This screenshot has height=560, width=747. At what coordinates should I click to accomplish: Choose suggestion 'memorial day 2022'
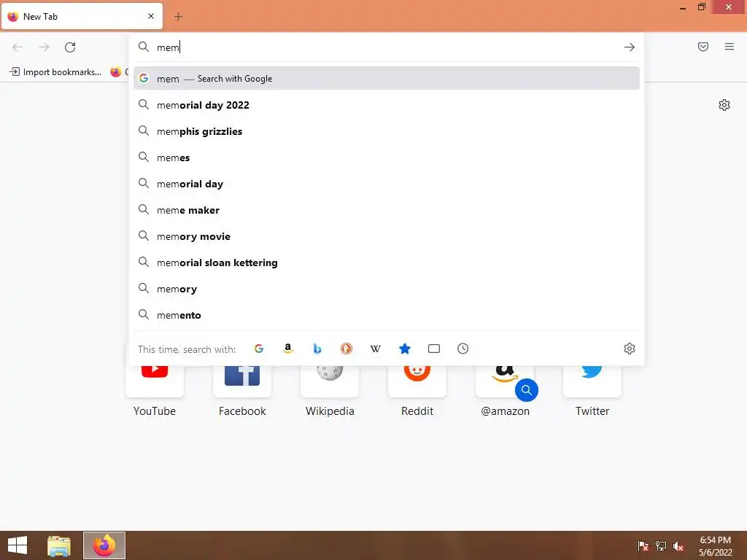pyautogui.click(x=387, y=105)
